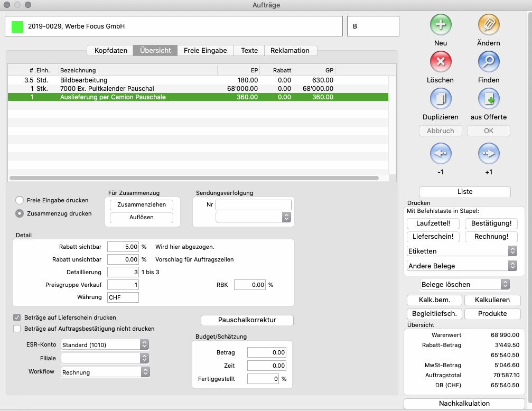Expand the Workflow dropdown showing Rechnung
The height and width of the screenshot is (411, 532).
[105, 372]
